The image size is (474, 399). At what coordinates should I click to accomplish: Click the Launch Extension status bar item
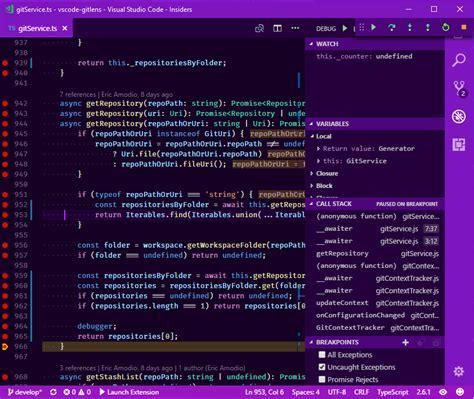[129, 392]
